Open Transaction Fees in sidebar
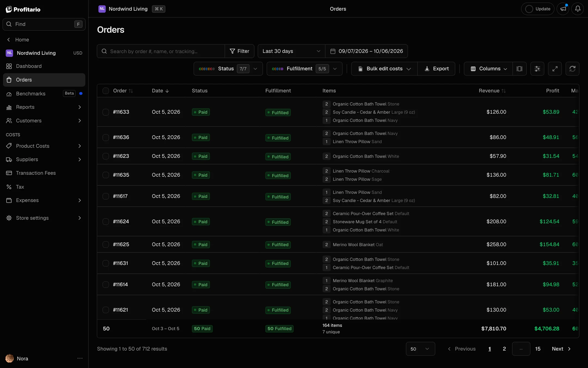588x368 pixels. pos(44,173)
